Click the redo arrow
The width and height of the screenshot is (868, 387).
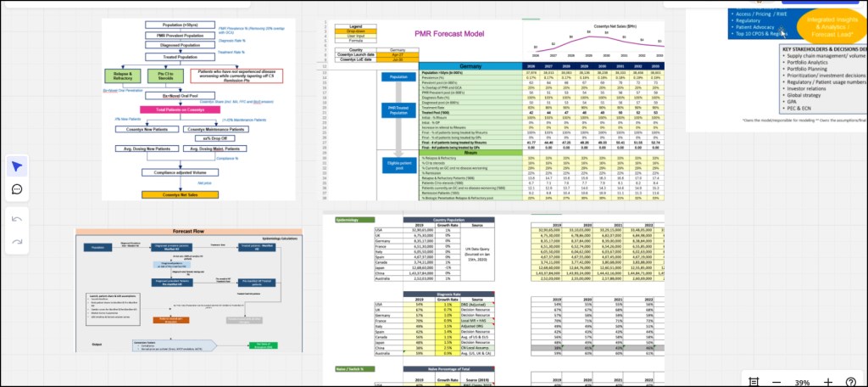click(x=17, y=242)
